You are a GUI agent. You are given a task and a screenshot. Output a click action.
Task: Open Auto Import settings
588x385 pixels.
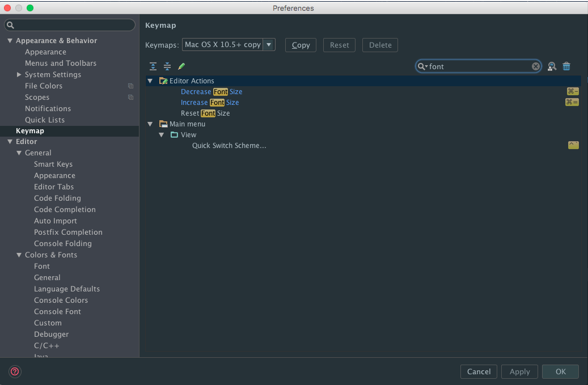pos(56,221)
